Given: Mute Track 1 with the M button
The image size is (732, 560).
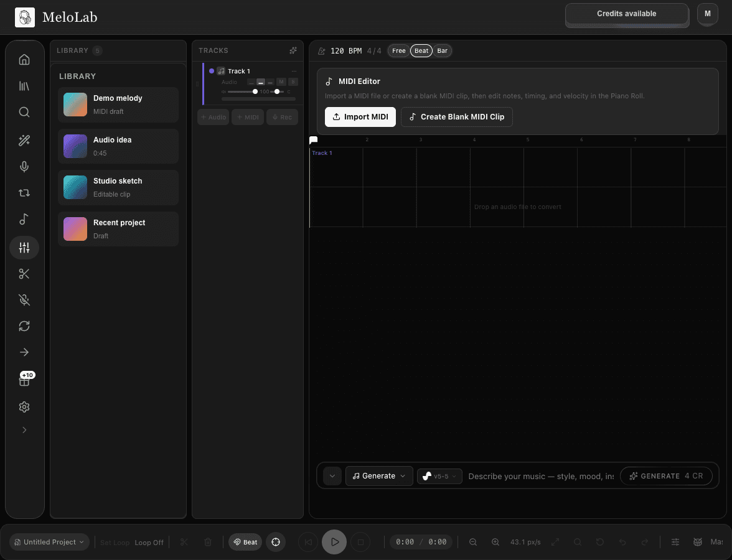Looking at the screenshot, I should (x=281, y=82).
